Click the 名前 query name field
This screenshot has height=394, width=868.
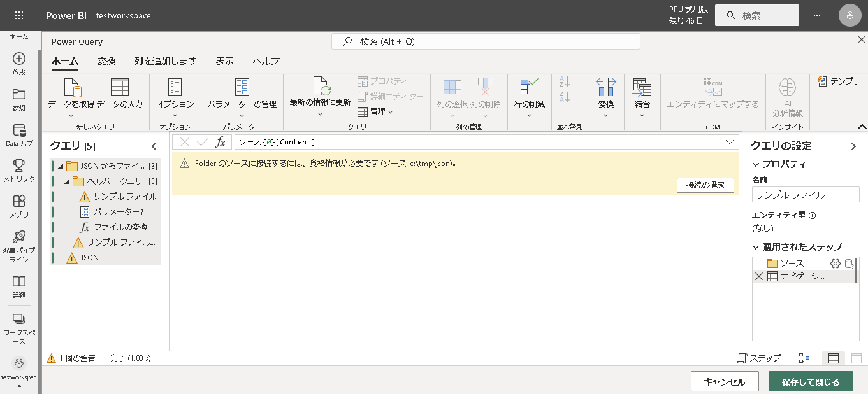(806, 195)
